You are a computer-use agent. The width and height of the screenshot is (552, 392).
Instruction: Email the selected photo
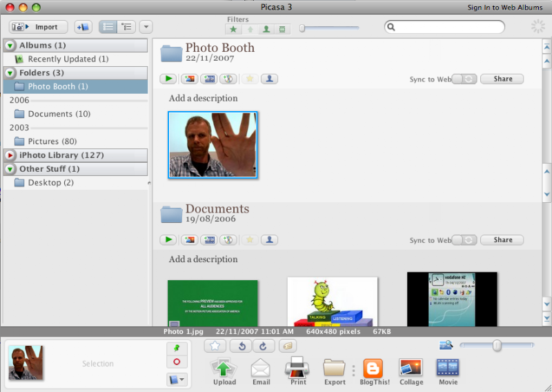click(261, 371)
